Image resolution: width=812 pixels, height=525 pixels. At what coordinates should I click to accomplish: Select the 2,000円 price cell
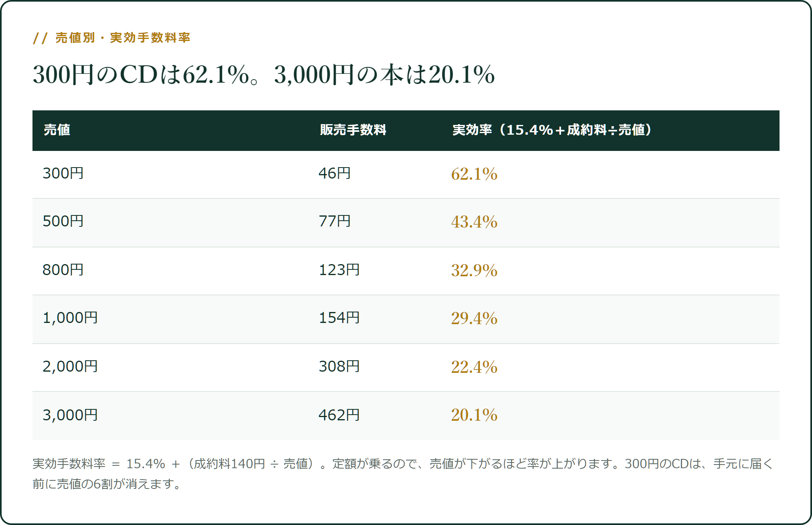coord(70,366)
